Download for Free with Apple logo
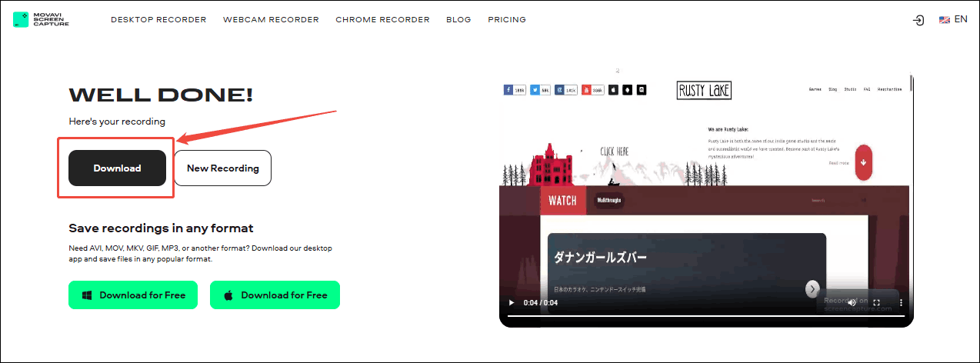This screenshot has width=980, height=363. click(x=275, y=295)
